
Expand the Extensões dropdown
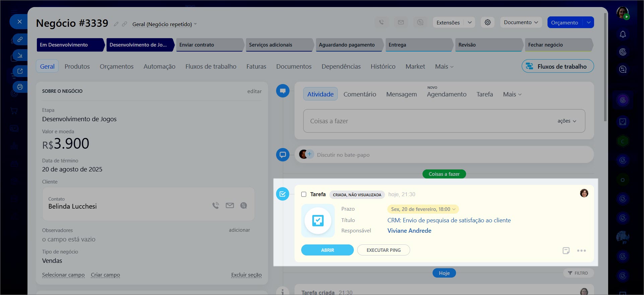469,22
